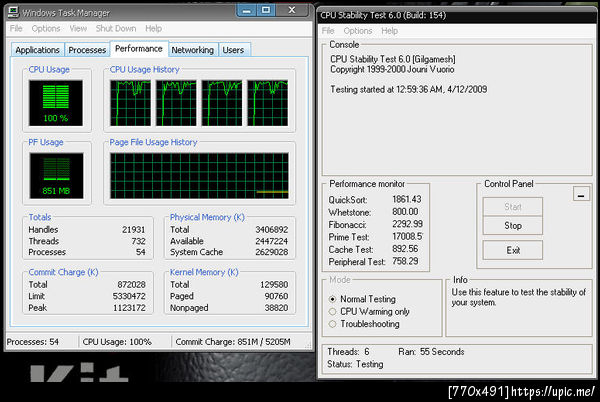
Task: Click Nonpaged value 38820
Action: (276, 308)
